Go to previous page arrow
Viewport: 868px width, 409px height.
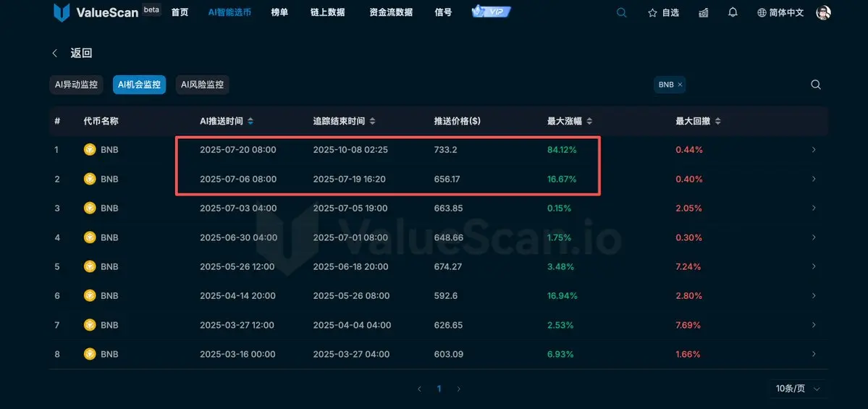[420, 389]
